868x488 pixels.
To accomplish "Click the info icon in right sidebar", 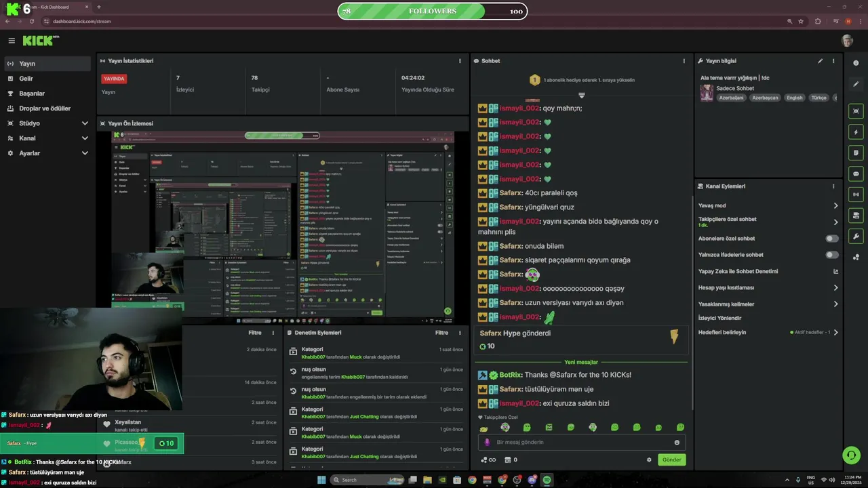I will pyautogui.click(x=856, y=63).
